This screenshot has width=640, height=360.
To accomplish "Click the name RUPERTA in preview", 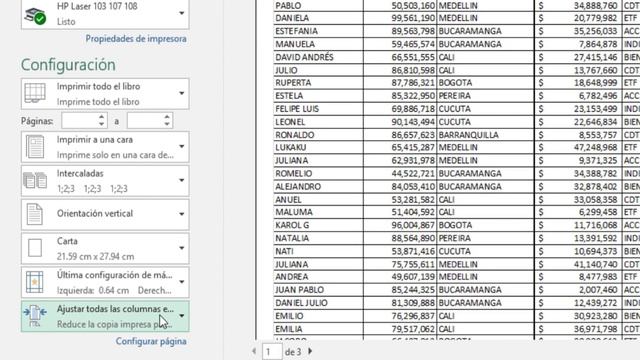I will (293, 83).
